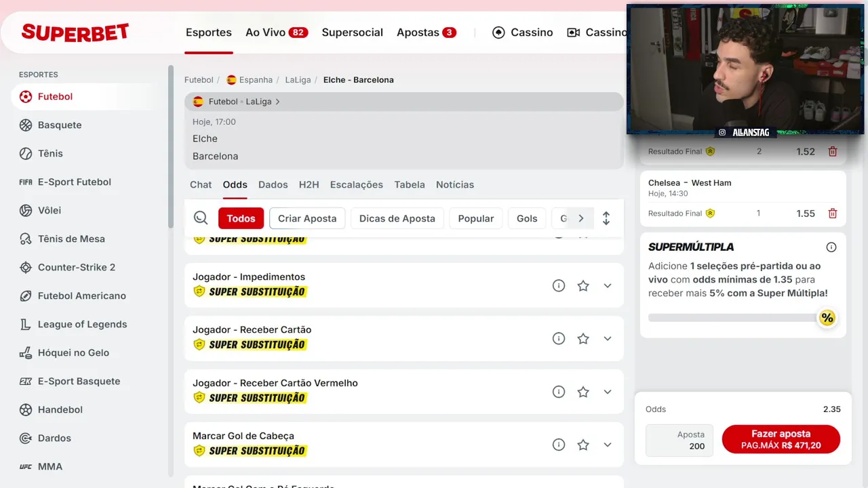The width and height of the screenshot is (868, 488).
Task: Open Hóquei no Gelo icon
Action: (x=26, y=353)
